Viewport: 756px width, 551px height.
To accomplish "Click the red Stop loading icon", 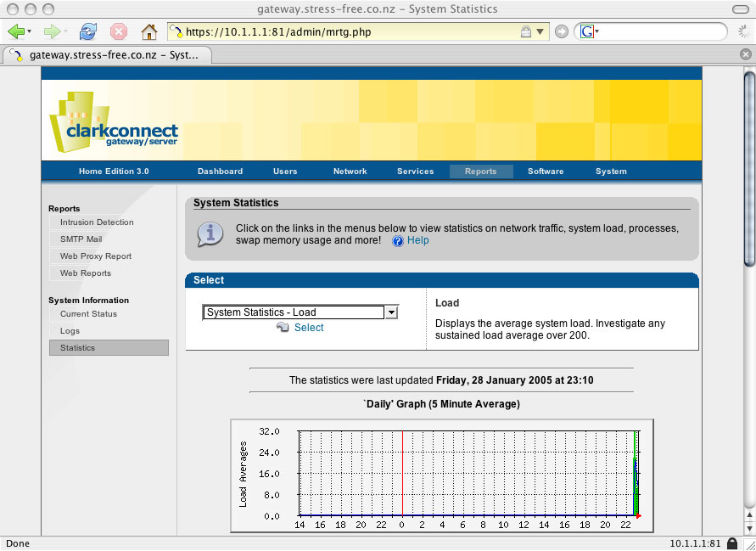I will point(119,32).
